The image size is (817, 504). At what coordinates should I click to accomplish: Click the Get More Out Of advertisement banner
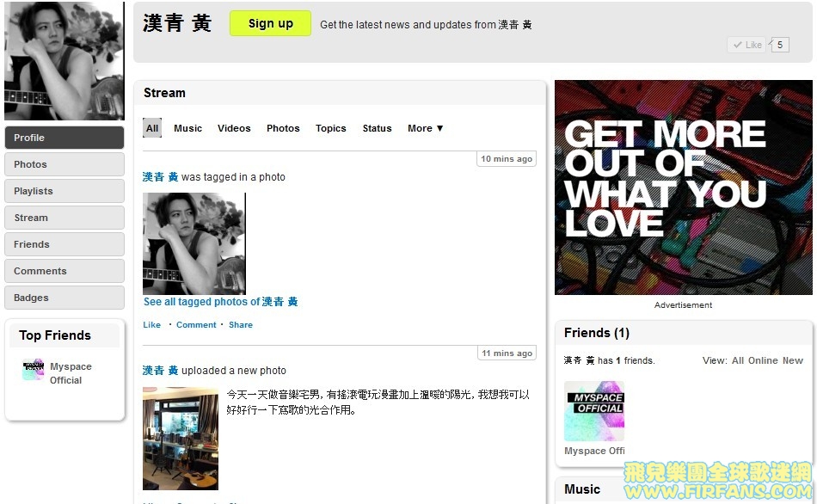[x=683, y=187]
